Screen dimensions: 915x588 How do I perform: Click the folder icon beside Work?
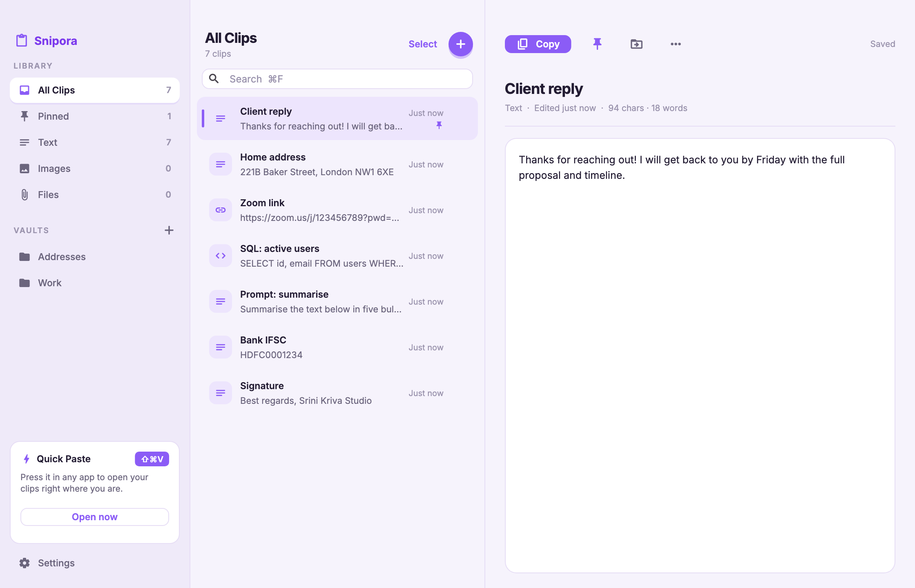(x=25, y=283)
